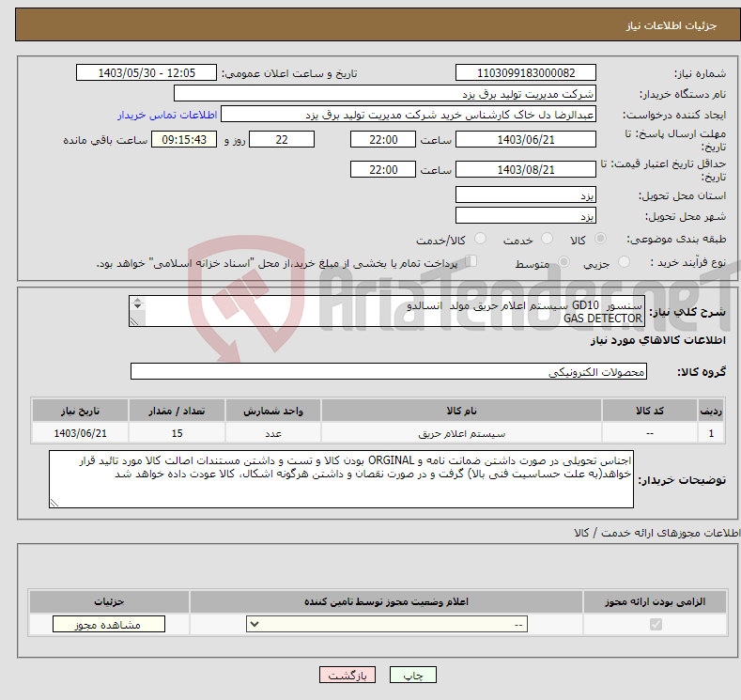Open the view license button (مشاهده مجوز)
Viewport: 741px width, 700px height.
click(x=109, y=625)
